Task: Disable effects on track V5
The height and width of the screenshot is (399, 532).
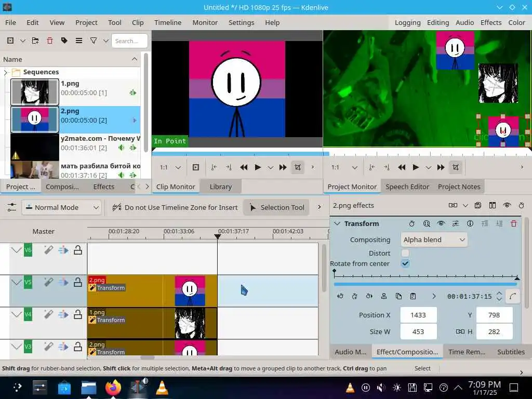Action: 48,282
